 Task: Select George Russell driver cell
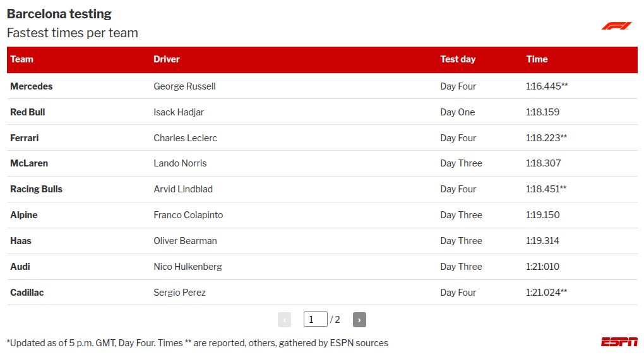pyautogui.click(x=184, y=86)
